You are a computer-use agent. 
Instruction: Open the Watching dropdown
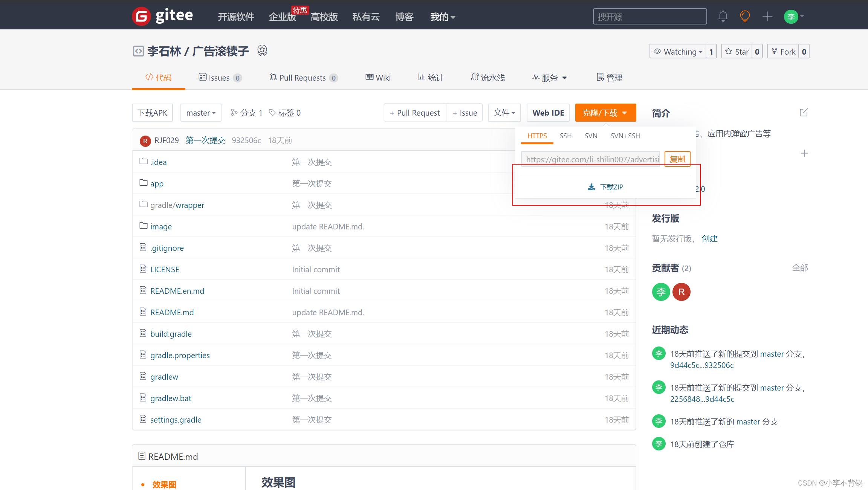coord(678,52)
